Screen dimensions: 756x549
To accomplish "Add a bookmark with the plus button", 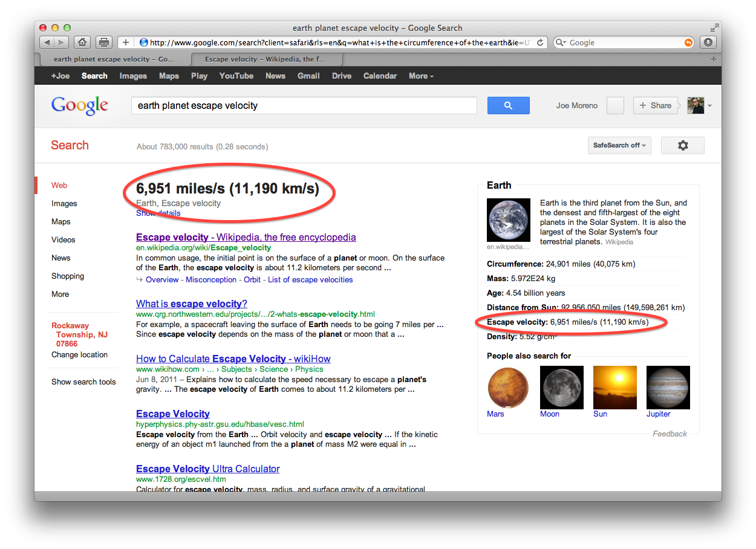I will point(126,42).
